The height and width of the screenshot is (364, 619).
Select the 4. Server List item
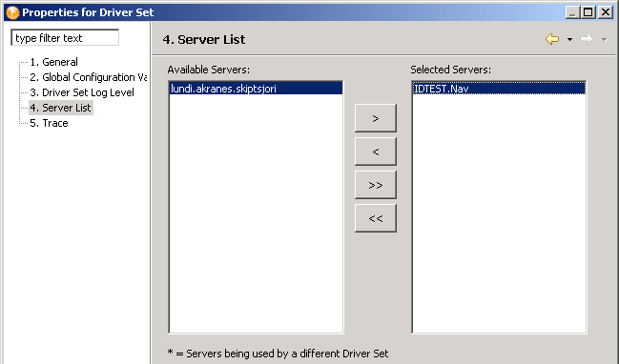coord(60,108)
